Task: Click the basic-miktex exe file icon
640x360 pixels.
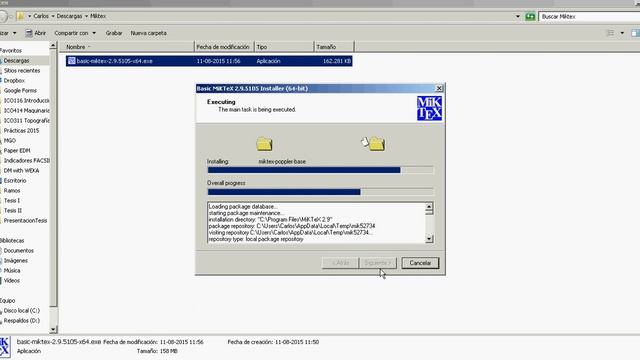Action: coord(71,61)
